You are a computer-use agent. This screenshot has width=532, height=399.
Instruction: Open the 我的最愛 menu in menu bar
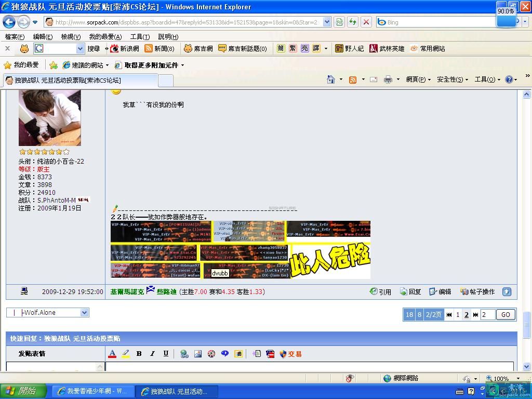coord(105,37)
